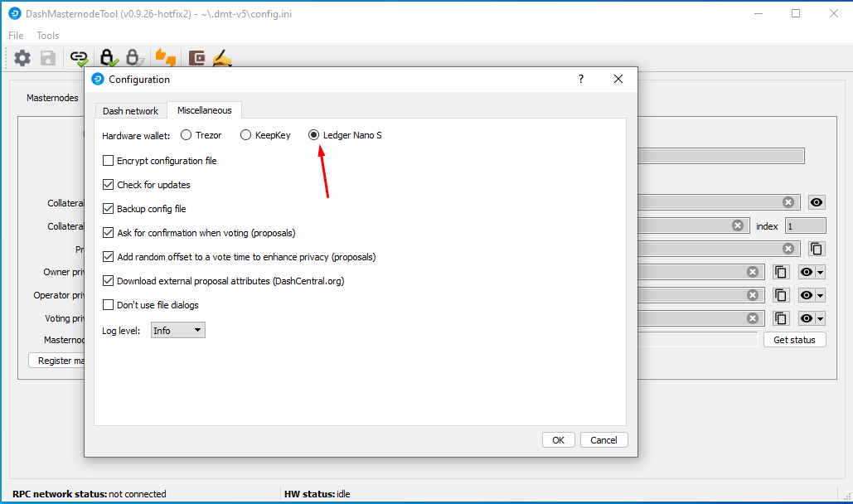Toggle Download external proposal attributes checkbox

pyautogui.click(x=109, y=281)
